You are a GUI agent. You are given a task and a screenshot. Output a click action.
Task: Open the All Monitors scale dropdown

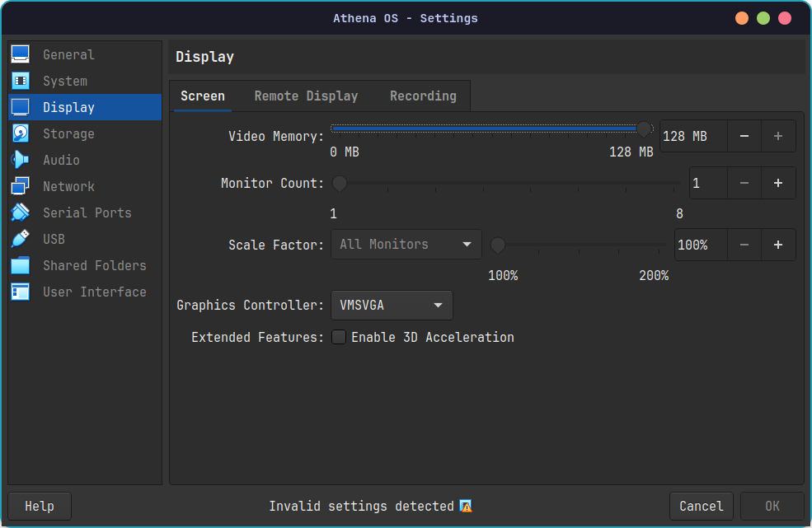tap(406, 245)
